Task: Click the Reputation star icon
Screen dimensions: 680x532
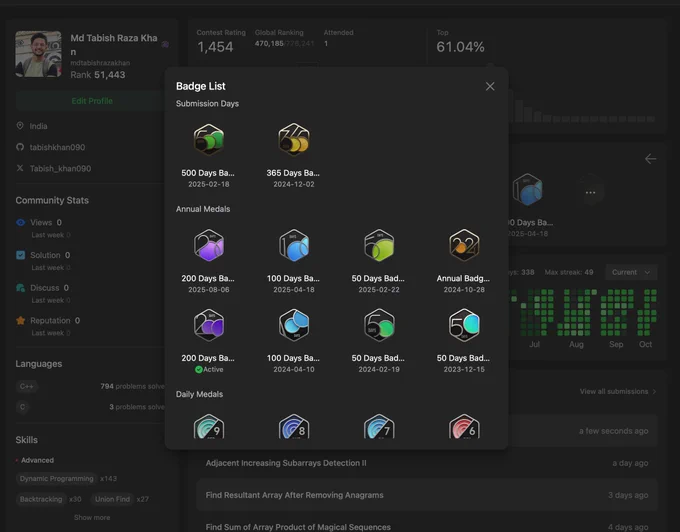Action: click(x=20, y=320)
